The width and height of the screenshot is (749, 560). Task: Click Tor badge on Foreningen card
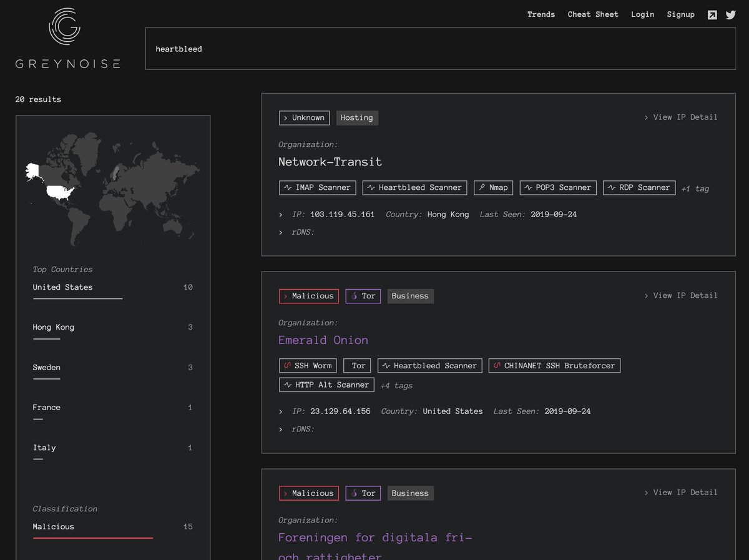pyautogui.click(x=363, y=493)
